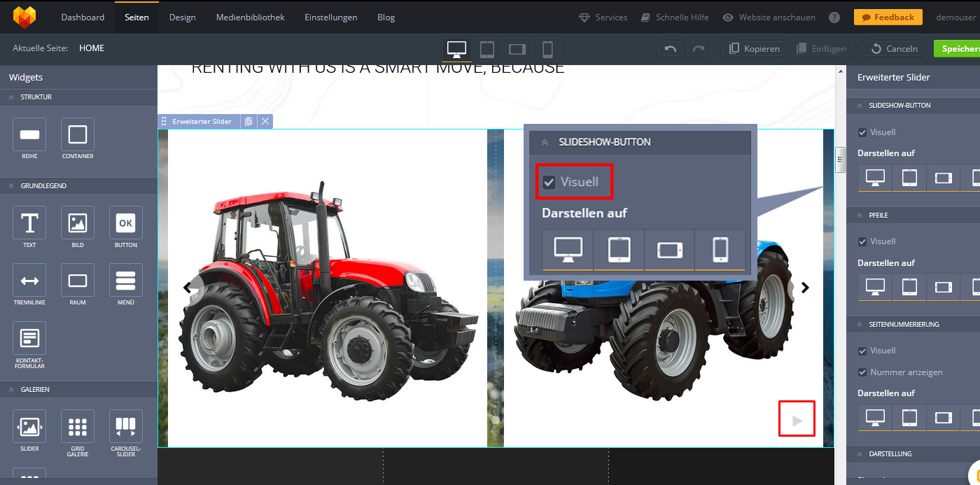The width and height of the screenshot is (980, 485).
Task: Delete the Erweiterter Slider widget with X
Action: tap(265, 122)
